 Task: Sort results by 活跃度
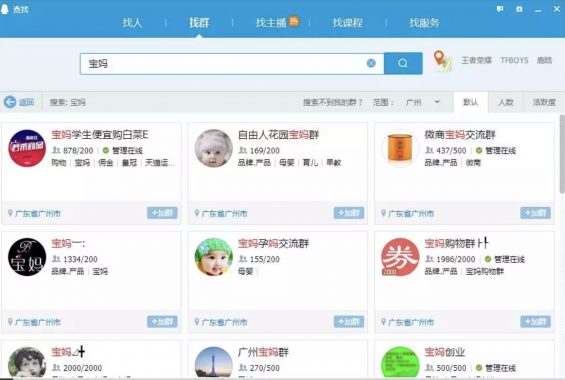(544, 102)
